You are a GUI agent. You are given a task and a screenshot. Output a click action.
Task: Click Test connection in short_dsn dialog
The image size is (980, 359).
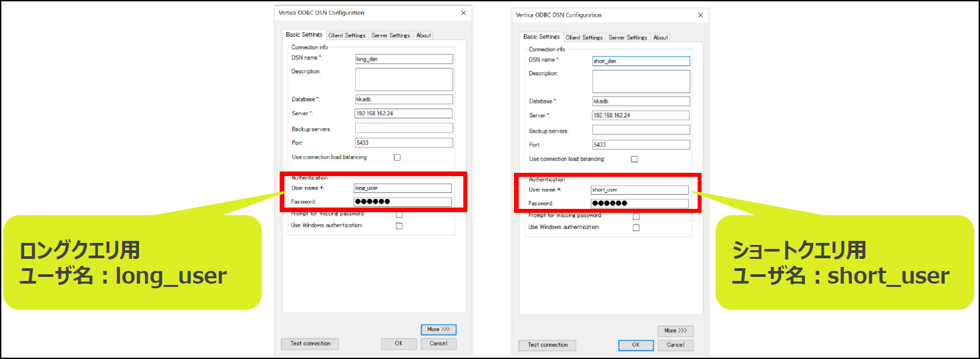(547, 345)
